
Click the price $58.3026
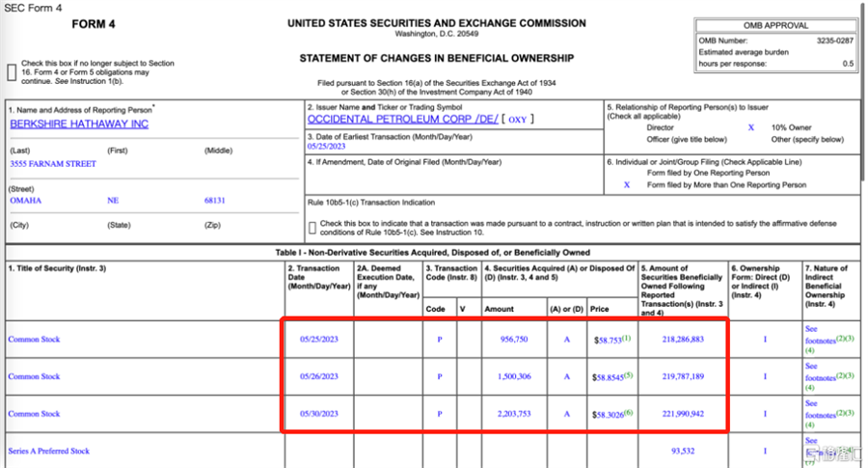(x=608, y=415)
